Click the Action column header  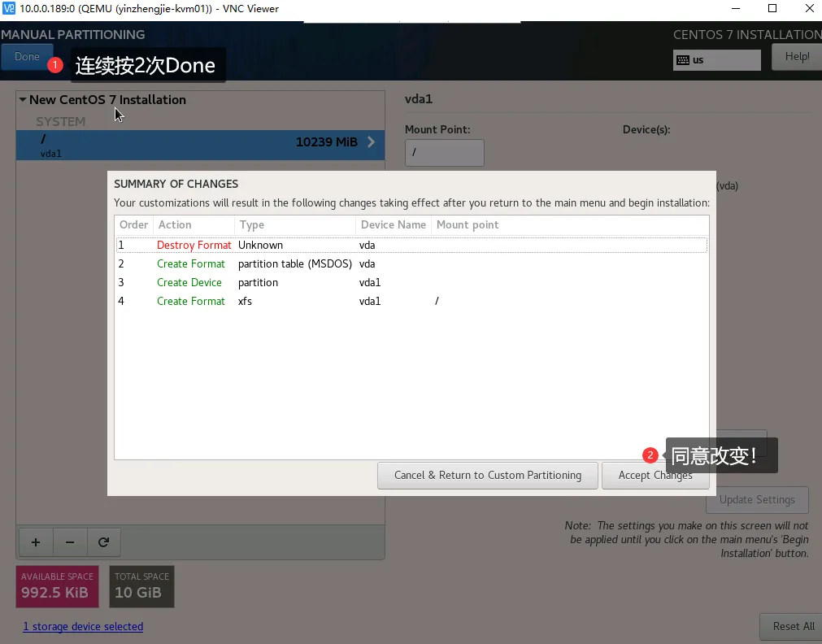[194, 225]
